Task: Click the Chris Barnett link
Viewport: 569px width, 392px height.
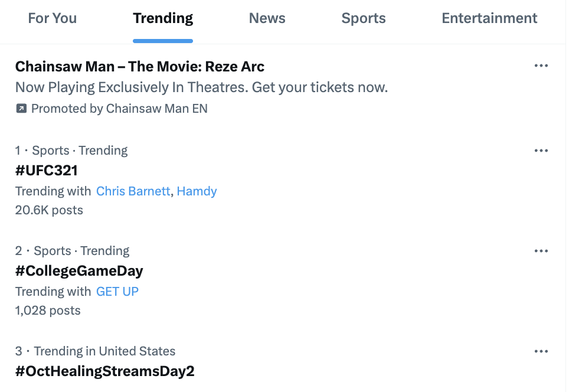Action: 133,191
